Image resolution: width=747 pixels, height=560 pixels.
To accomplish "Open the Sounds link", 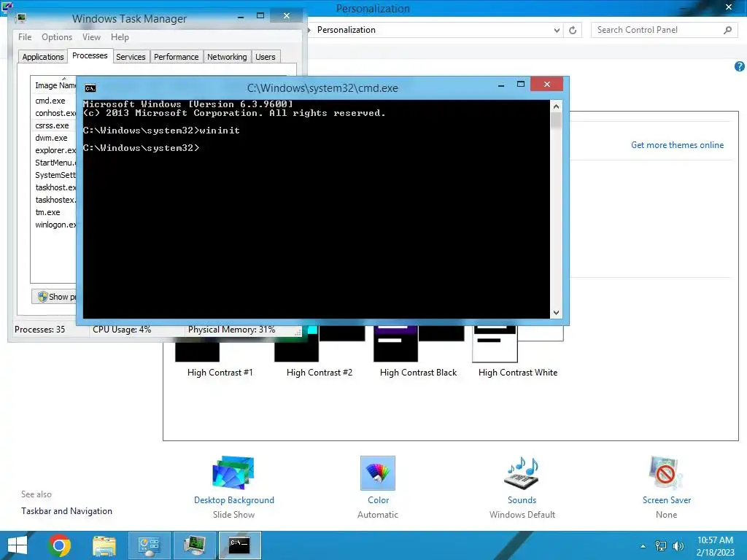I will (x=522, y=500).
